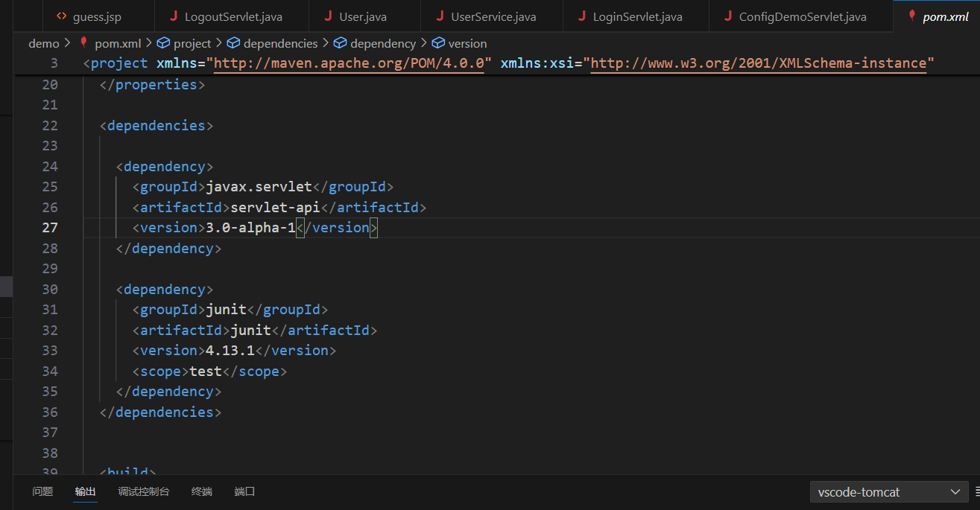Image resolution: width=980 pixels, height=510 pixels.
Task: Open the ConfigDemoServlet.java tab
Action: (x=802, y=16)
